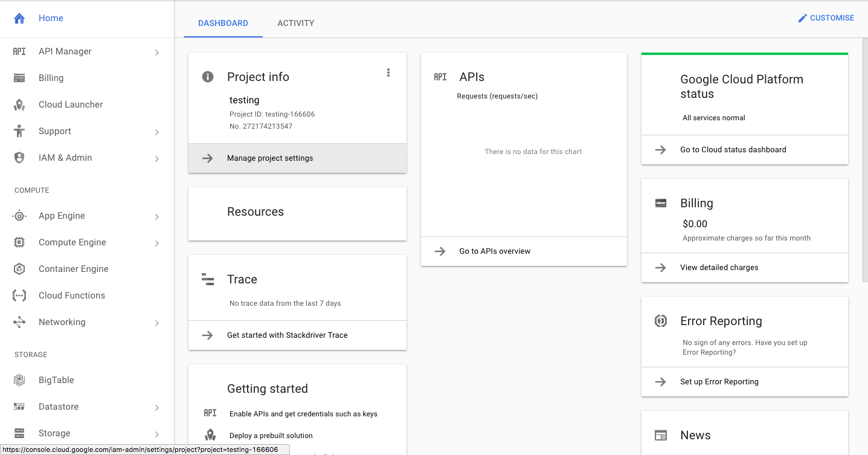Click the Support person icon

coord(19,131)
